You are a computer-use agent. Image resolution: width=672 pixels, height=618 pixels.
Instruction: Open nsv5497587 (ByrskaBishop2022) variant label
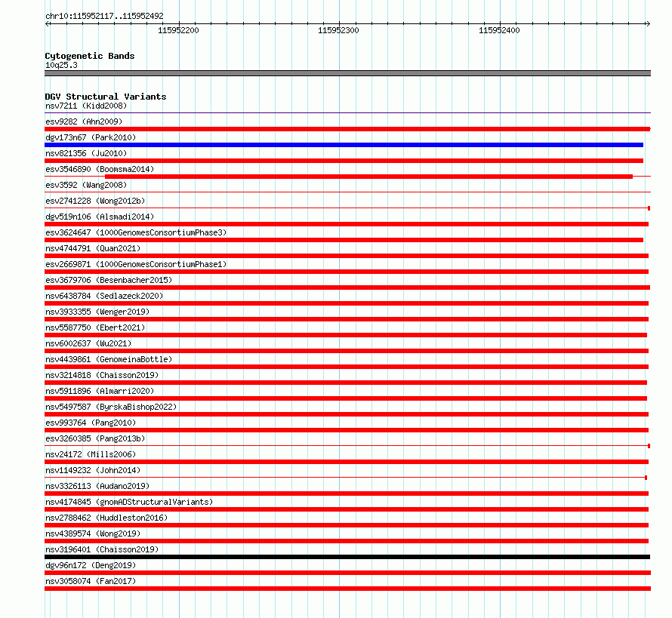click(x=111, y=407)
